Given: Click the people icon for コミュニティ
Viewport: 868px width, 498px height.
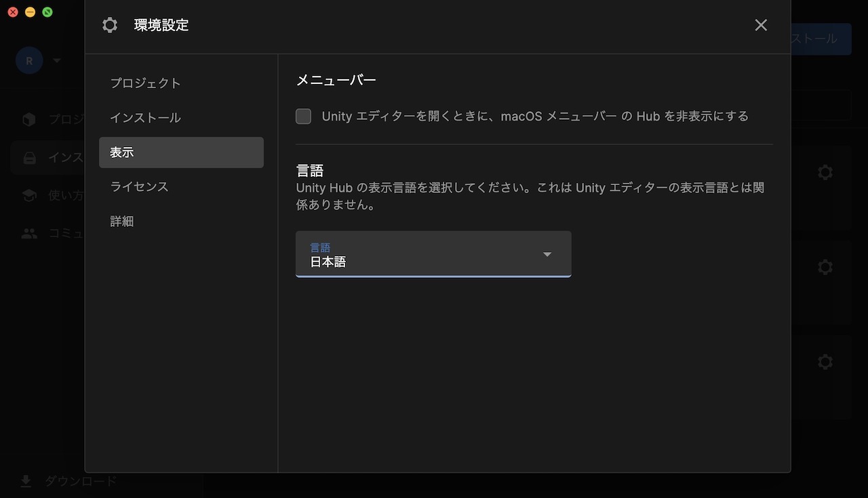Looking at the screenshot, I should pos(28,233).
